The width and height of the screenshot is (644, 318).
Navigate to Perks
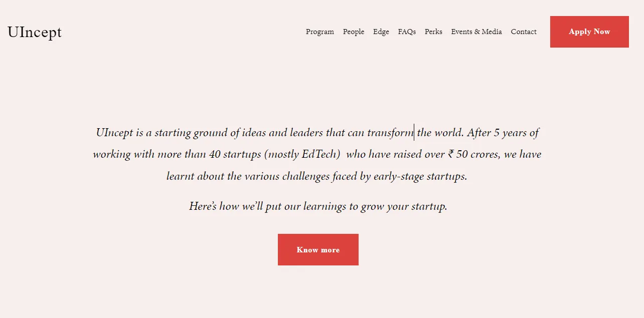433,32
